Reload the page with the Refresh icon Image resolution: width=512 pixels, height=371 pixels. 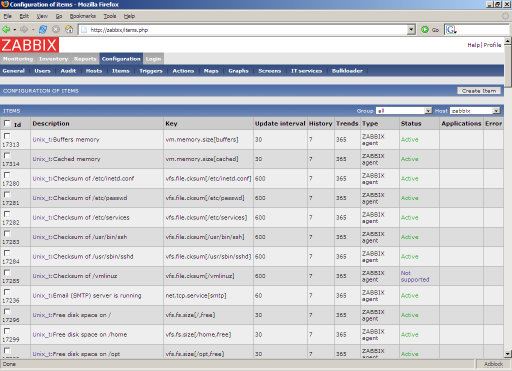point(43,30)
